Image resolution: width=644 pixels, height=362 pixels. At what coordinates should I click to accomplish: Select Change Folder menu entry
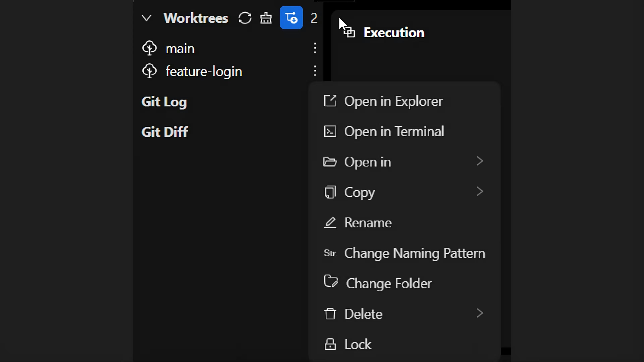389,284
